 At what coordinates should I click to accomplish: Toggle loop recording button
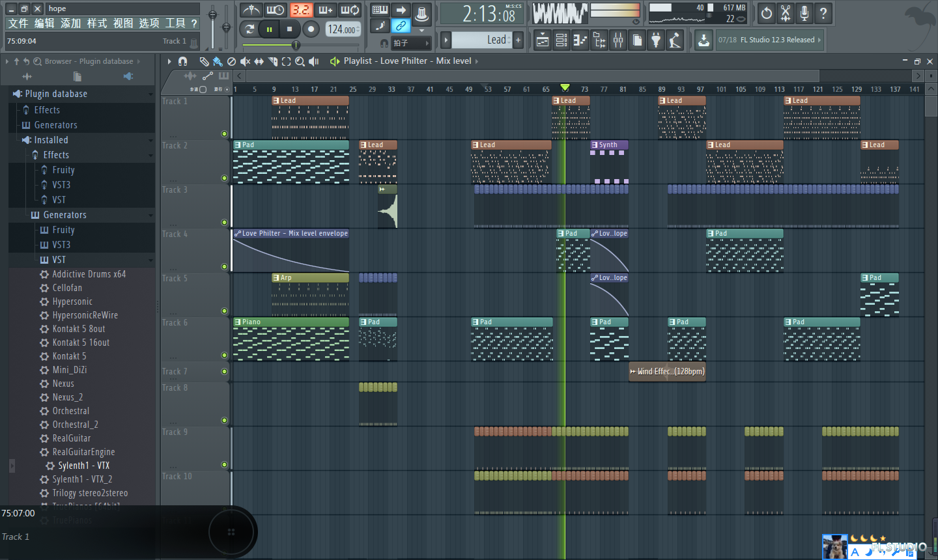click(x=350, y=10)
